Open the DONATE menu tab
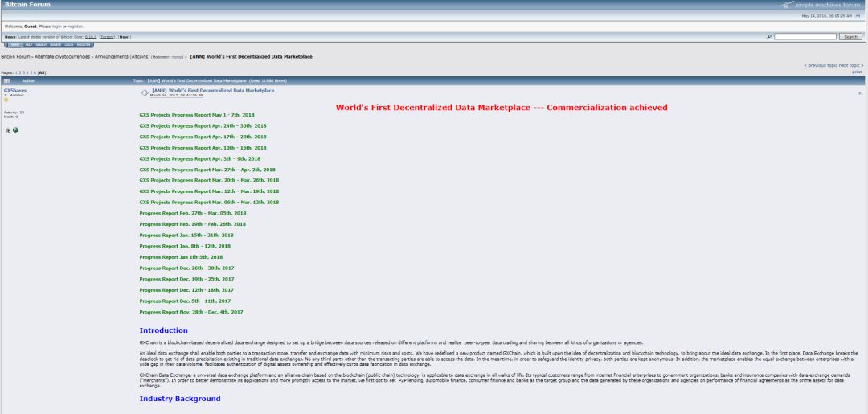The height and width of the screenshot is (414, 868). pyautogui.click(x=55, y=45)
